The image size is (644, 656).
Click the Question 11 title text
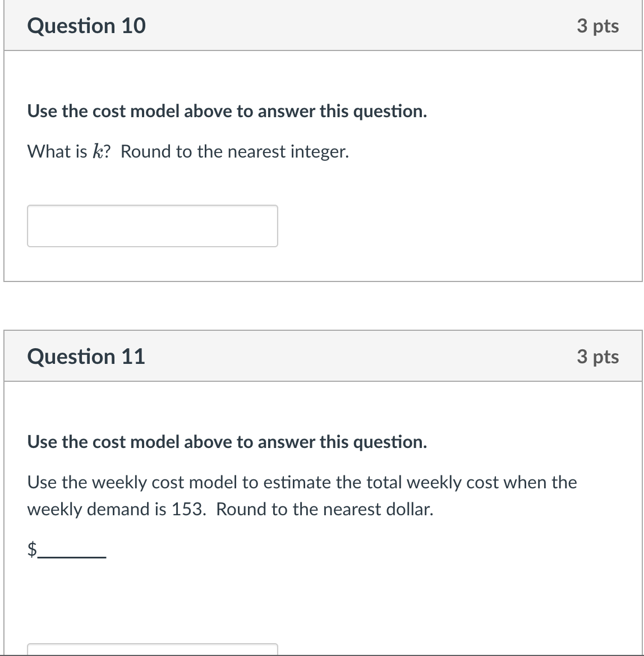(x=86, y=357)
